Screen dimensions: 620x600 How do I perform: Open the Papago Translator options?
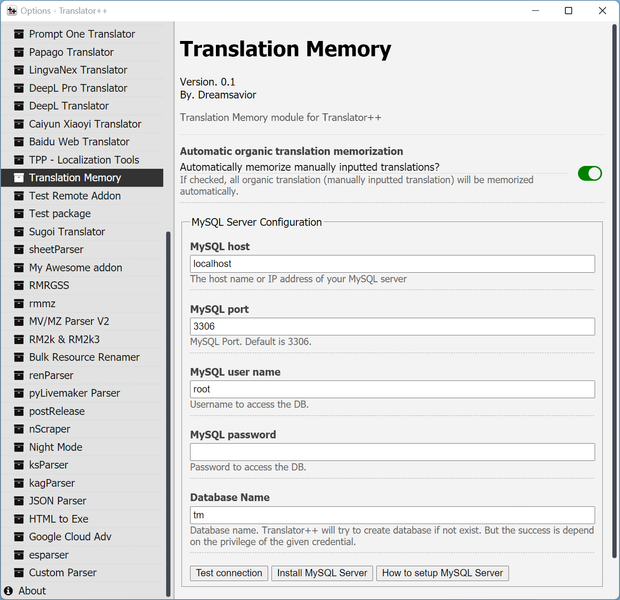pyautogui.click(x=71, y=52)
